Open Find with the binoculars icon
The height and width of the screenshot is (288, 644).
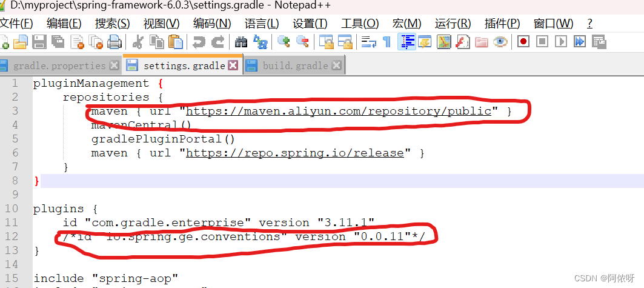241,41
